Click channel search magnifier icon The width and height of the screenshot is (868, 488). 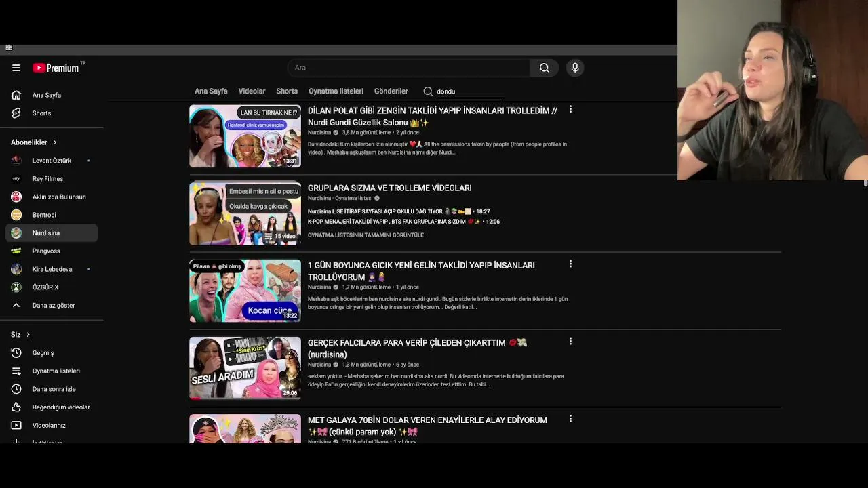[x=428, y=91]
